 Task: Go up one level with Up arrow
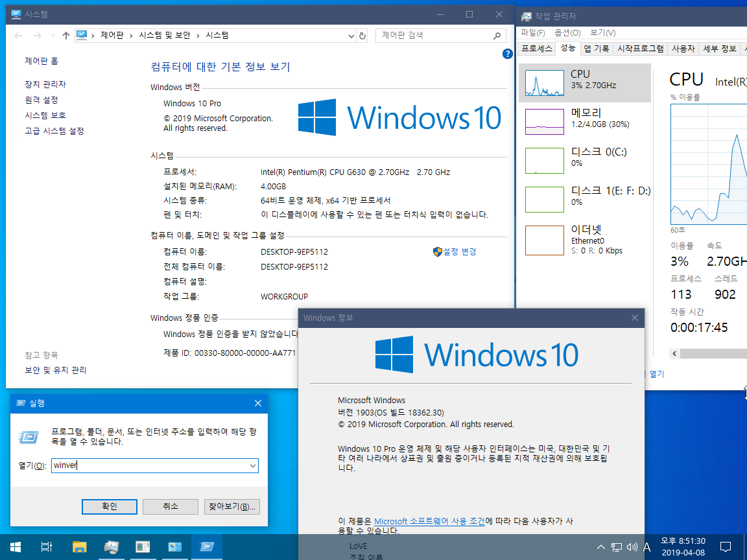[66, 35]
